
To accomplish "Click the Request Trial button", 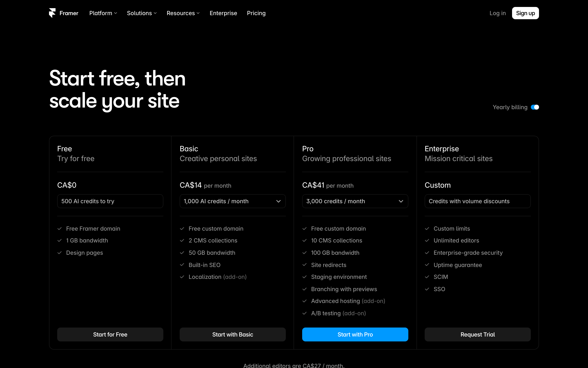I will click(x=478, y=334).
